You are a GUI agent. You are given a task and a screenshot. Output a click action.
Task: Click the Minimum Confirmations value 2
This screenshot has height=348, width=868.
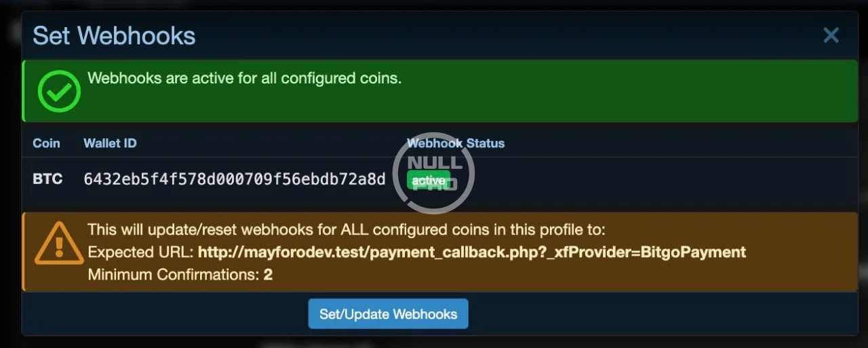click(268, 275)
